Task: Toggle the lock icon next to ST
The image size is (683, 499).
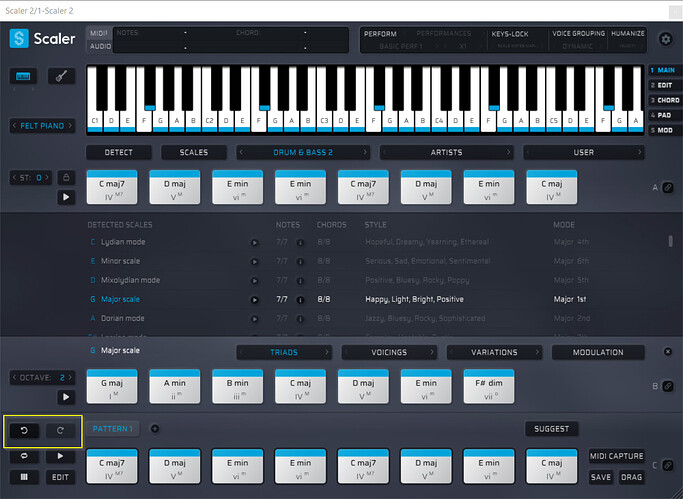Action: click(x=67, y=177)
